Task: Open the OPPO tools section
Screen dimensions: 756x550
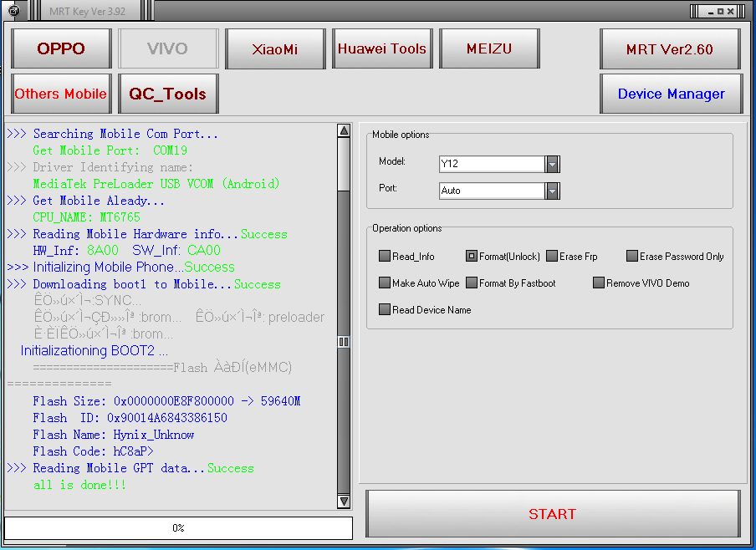Action: coord(61,48)
